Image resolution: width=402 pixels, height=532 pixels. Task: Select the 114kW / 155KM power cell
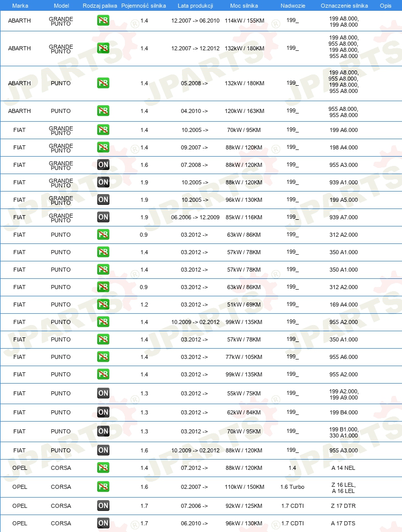point(245,21)
